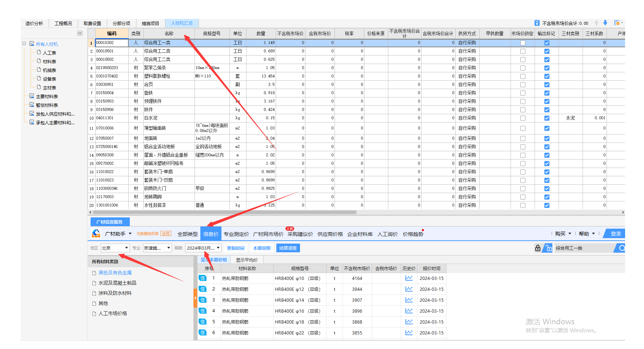Click the 信 badge icon in row 2
This screenshot has width=644, height=349.
(203, 289)
